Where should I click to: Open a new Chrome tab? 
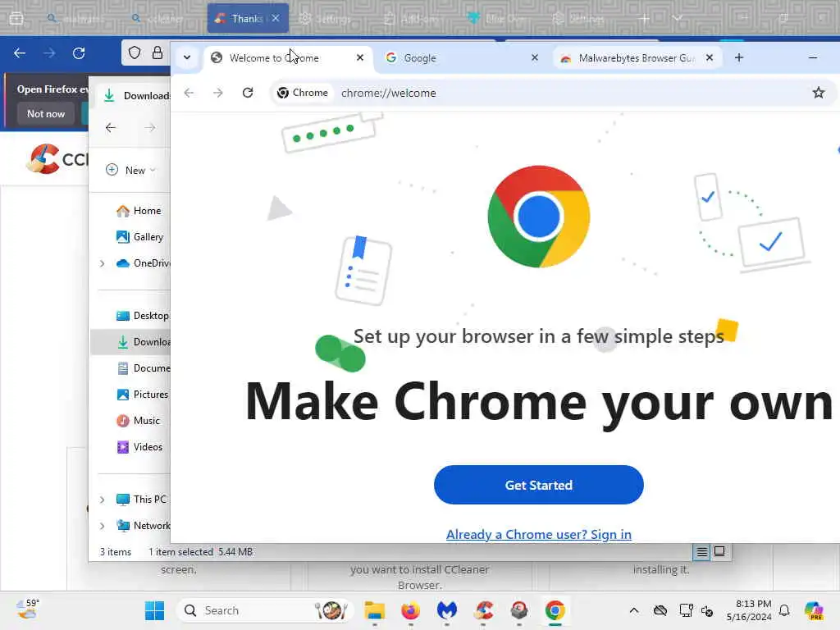[x=739, y=57]
